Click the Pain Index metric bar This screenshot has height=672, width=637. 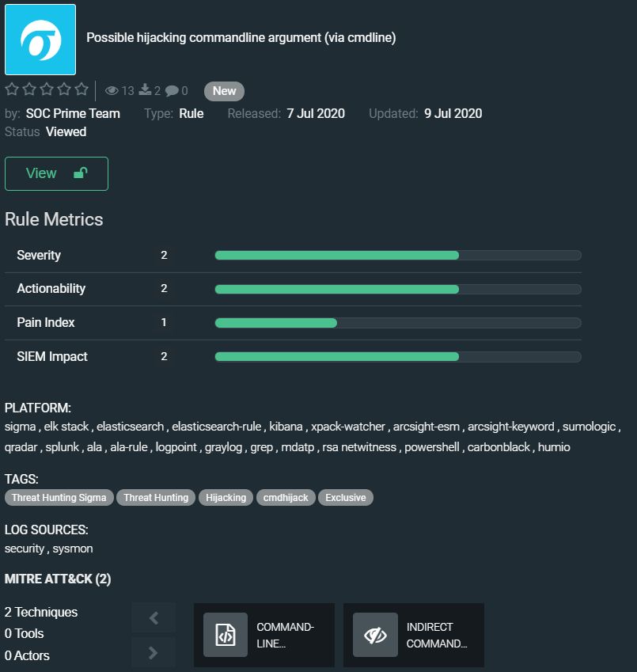[x=397, y=323]
